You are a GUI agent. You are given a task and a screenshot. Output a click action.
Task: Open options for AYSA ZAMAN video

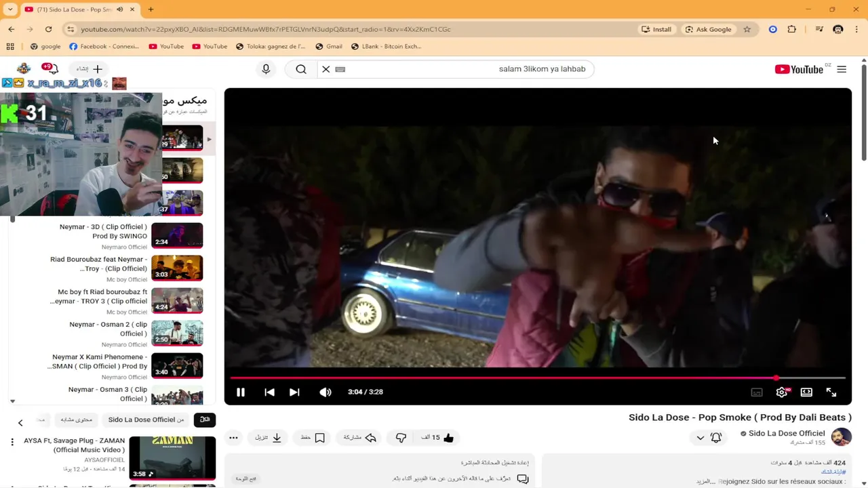pos(12,442)
